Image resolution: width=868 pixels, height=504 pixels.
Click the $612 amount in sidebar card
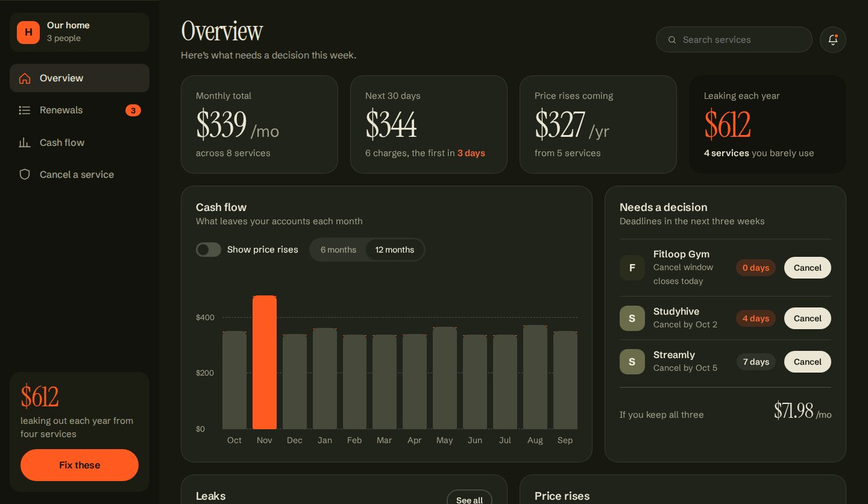(x=40, y=397)
